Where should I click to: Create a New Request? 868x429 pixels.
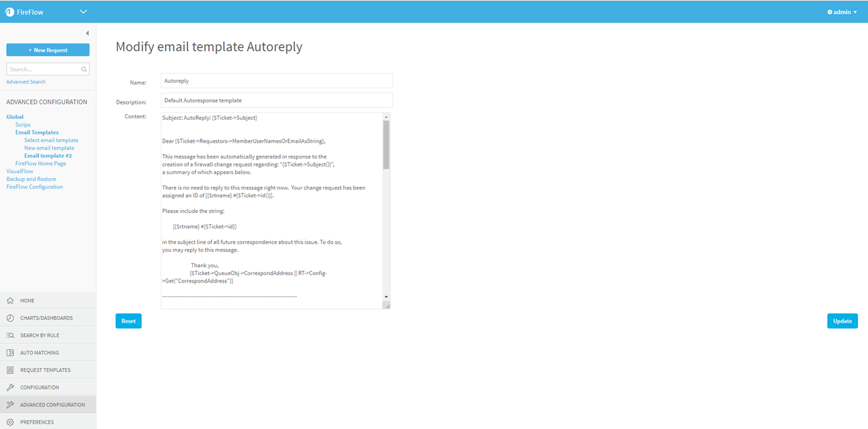[x=48, y=50]
